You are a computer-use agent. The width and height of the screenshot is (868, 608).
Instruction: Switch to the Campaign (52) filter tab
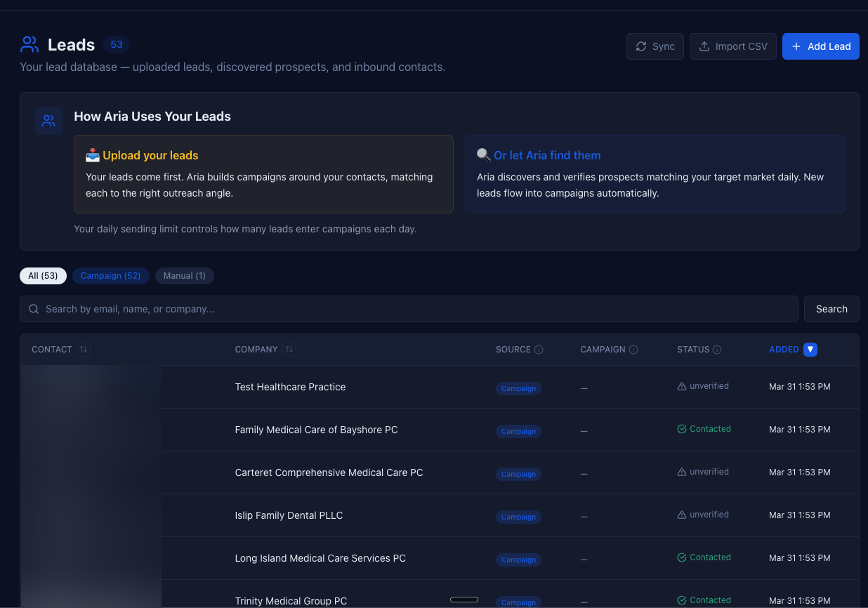[x=110, y=276]
